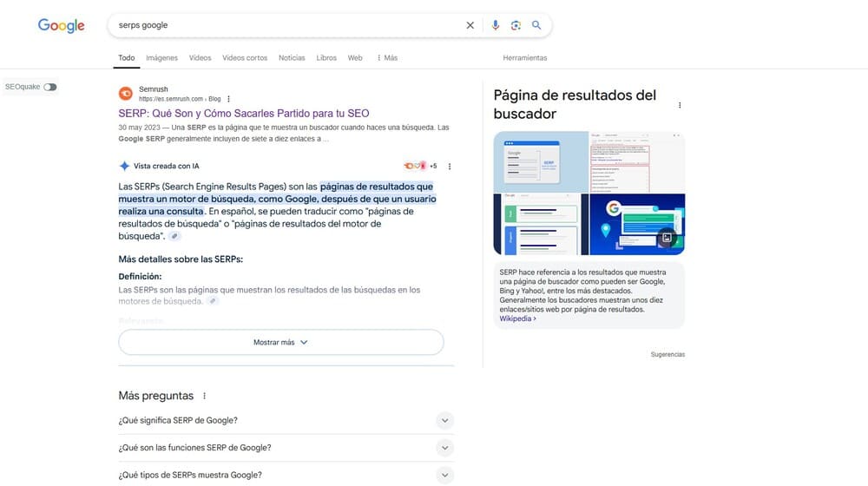Click the Google logo

pos(61,25)
